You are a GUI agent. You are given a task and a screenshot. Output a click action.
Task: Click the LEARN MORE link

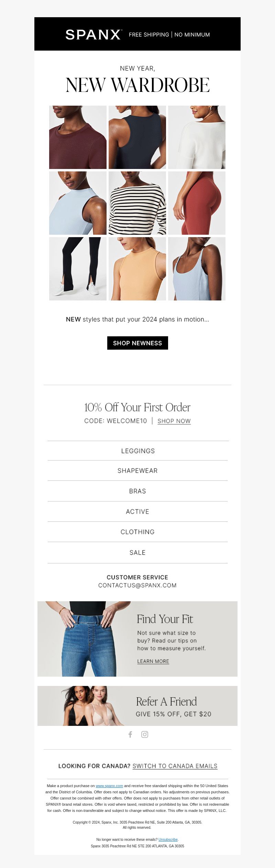153,661
